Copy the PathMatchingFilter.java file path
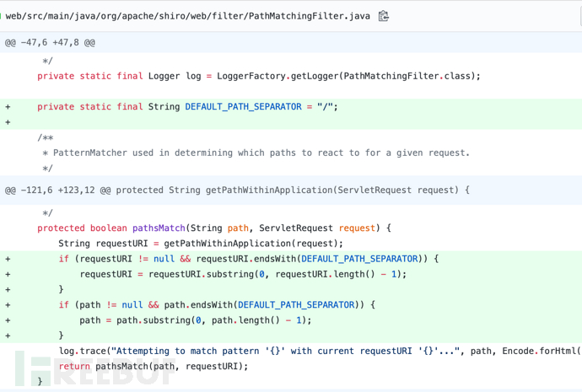 (384, 15)
